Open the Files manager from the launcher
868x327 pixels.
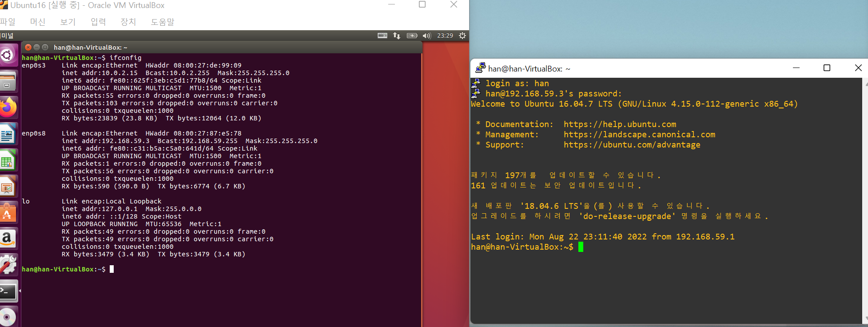[8, 82]
